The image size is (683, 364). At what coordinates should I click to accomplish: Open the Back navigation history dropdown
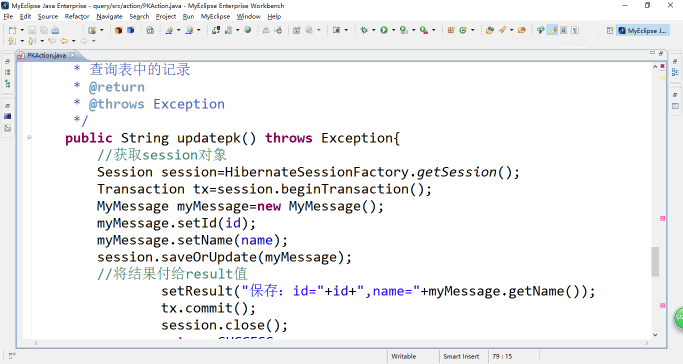(74, 41)
